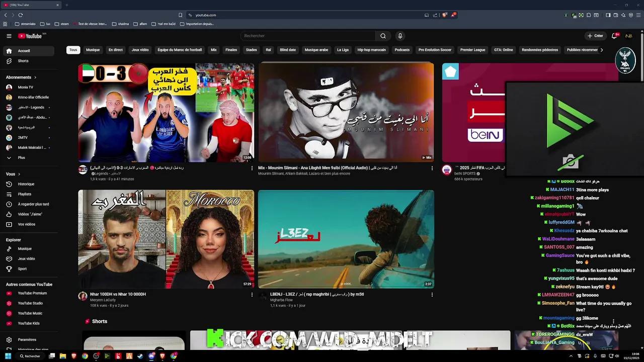Expand the Abonnements section
The image size is (644, 362).
pos(21,77)
